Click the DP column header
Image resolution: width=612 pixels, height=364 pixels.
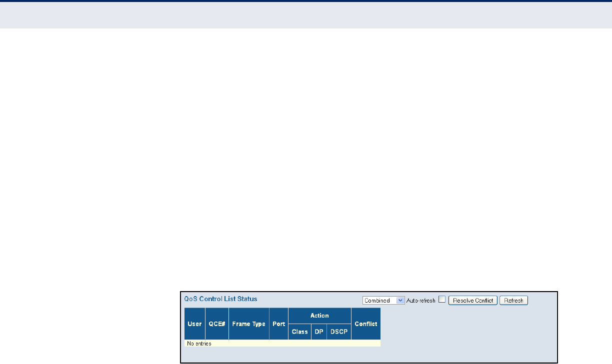tap(319, 332)
